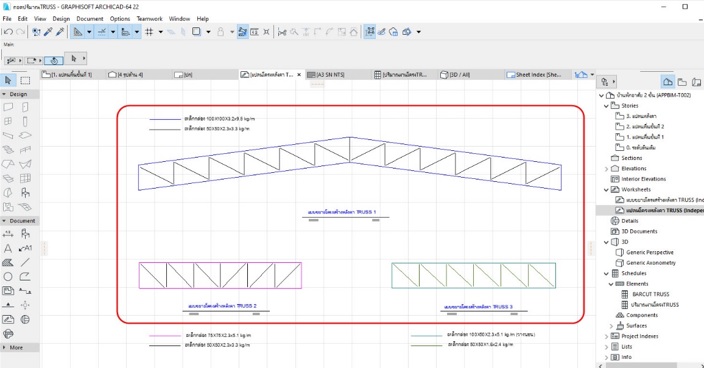Image resolution: width=704 pixels, height=368 pixels.
Task: Select the Railing tool
Action: (25, 150)
